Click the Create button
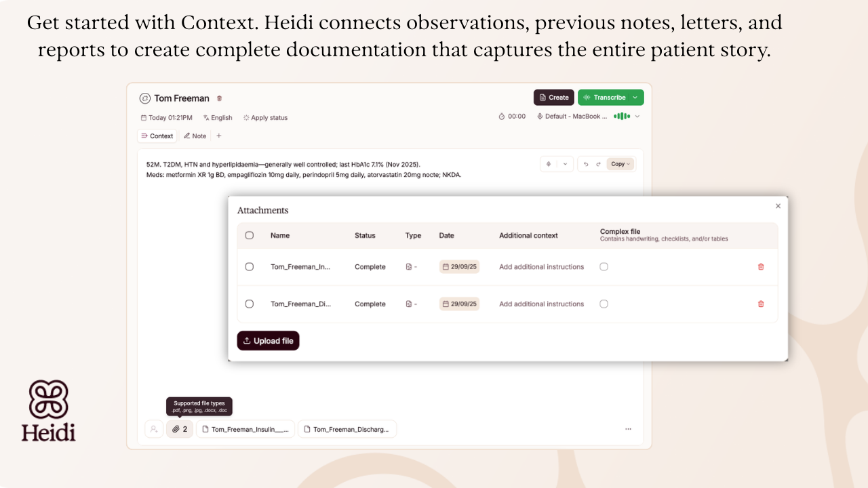 554,98
